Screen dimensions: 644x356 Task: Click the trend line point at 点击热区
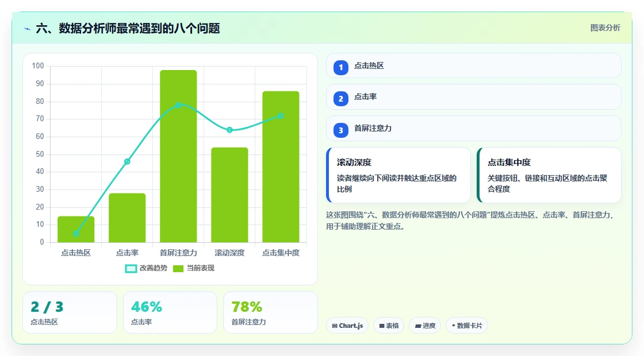76,234
